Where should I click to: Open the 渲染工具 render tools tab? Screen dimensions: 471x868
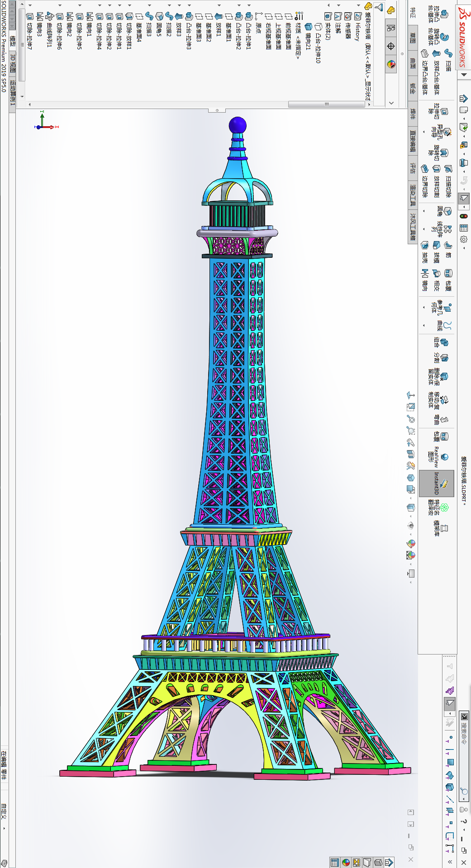pos(412,194)
